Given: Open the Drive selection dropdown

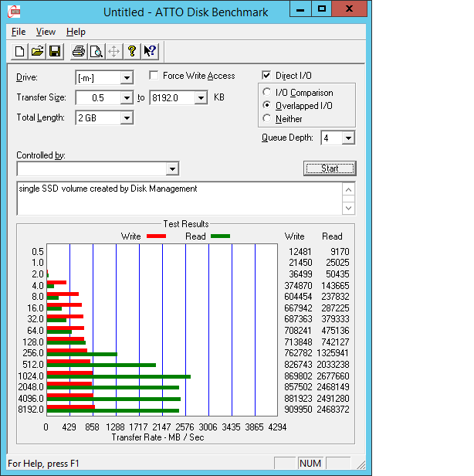Looking at the screenshot, I should click(x=127, y=77).
